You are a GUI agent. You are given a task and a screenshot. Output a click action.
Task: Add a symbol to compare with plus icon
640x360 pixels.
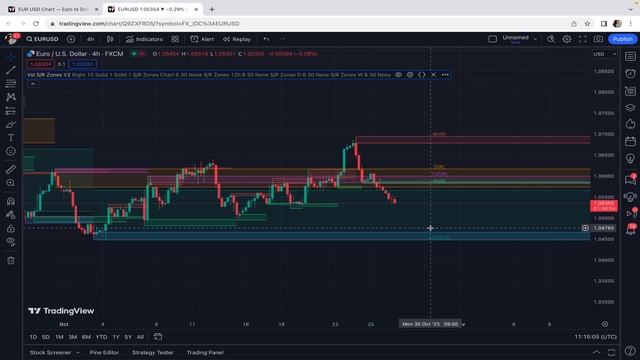tap(71, 39)
